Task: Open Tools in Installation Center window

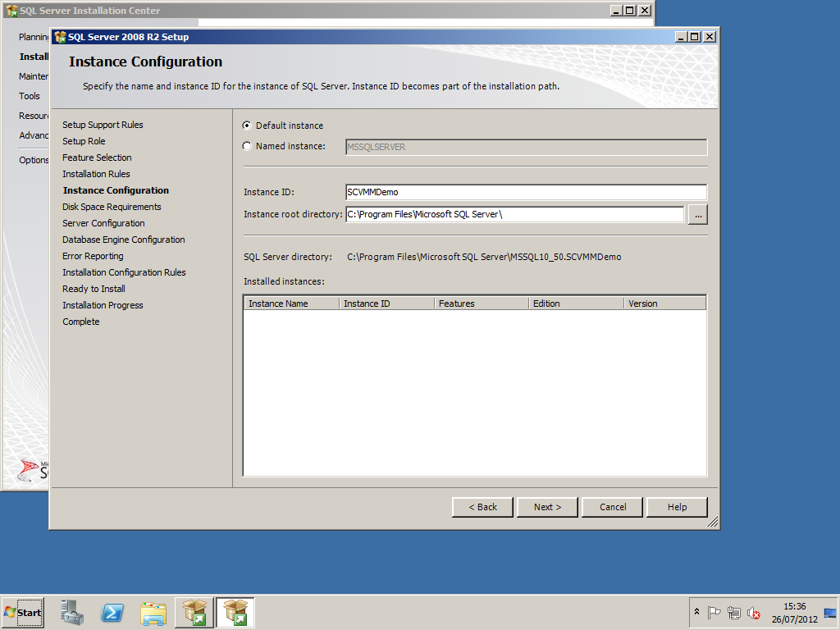Action: 30,96
